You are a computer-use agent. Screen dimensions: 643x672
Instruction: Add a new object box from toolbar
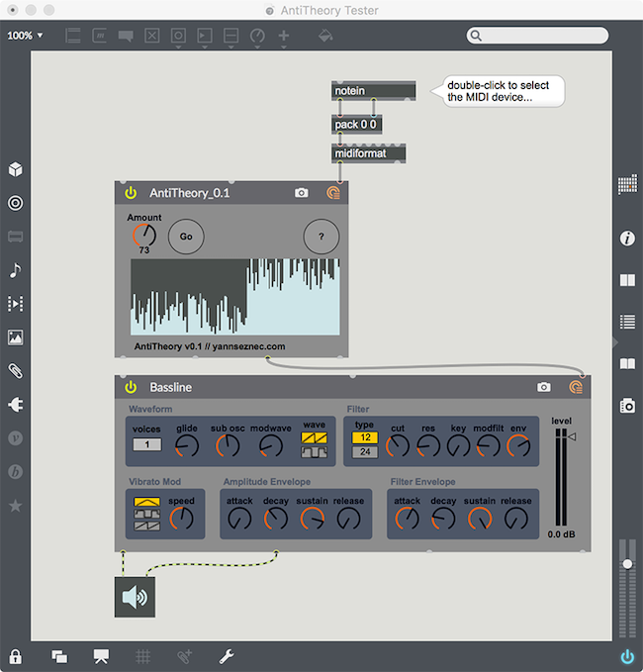pos(73,36)
